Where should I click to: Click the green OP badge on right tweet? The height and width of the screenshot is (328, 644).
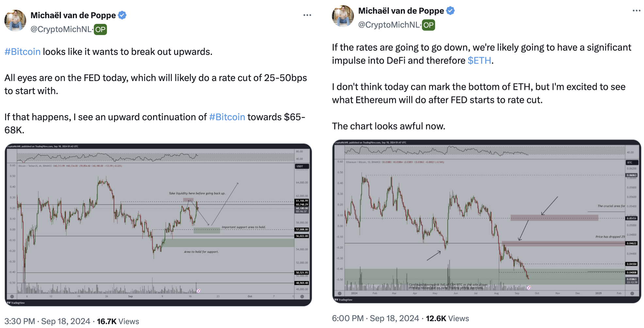click(428, 25)
